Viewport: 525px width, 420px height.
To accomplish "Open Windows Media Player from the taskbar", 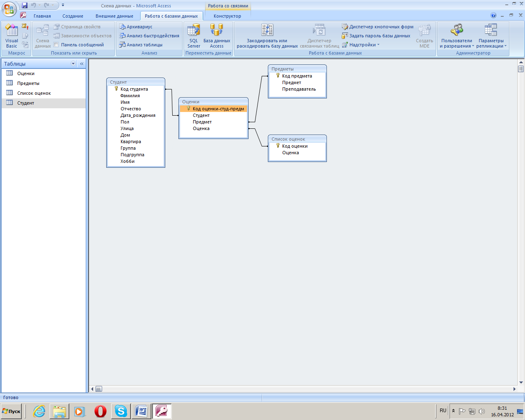I will (80, 411).
